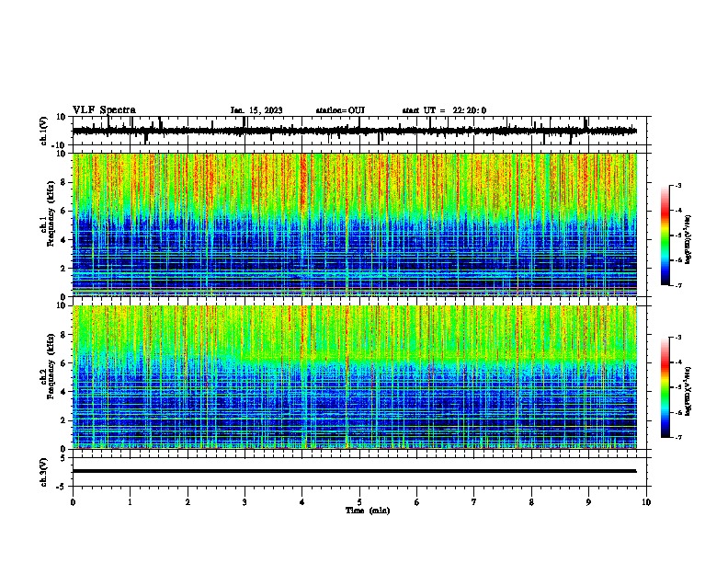Click time axis tick label '6'

click(416, 502)
